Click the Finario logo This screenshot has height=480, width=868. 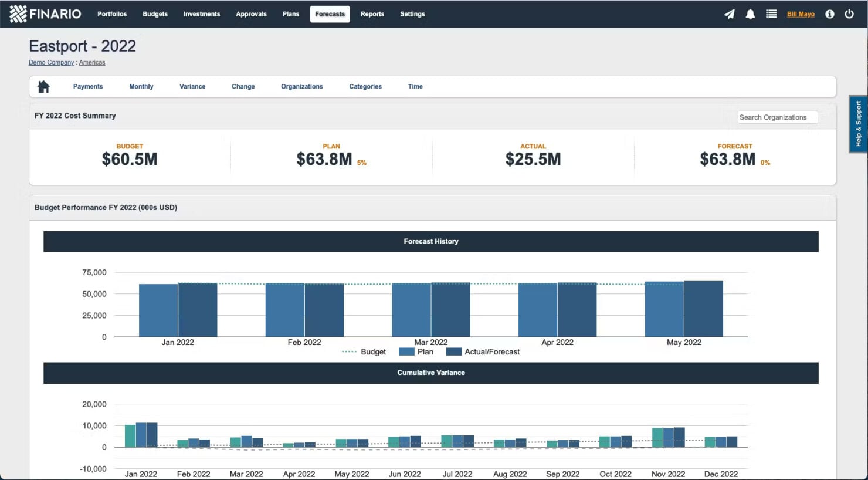pyautogui.click(x=45, y=13)
